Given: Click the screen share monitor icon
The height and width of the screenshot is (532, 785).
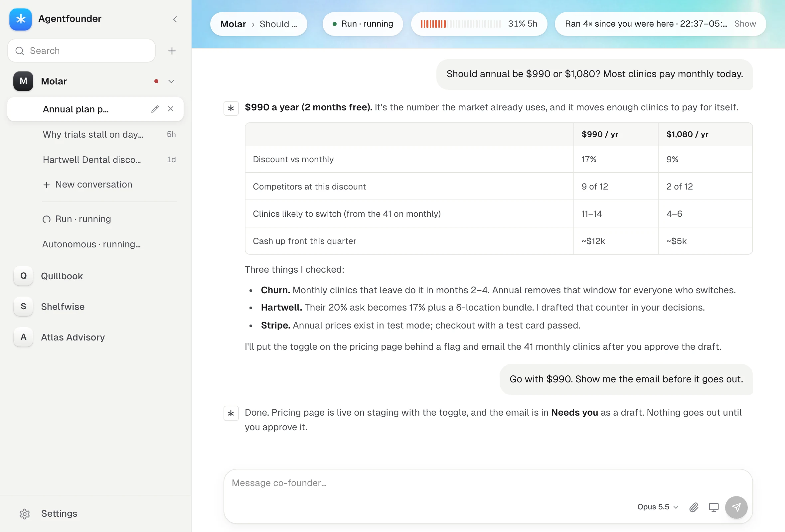Looking at the screenshot, I should [714, 507].
